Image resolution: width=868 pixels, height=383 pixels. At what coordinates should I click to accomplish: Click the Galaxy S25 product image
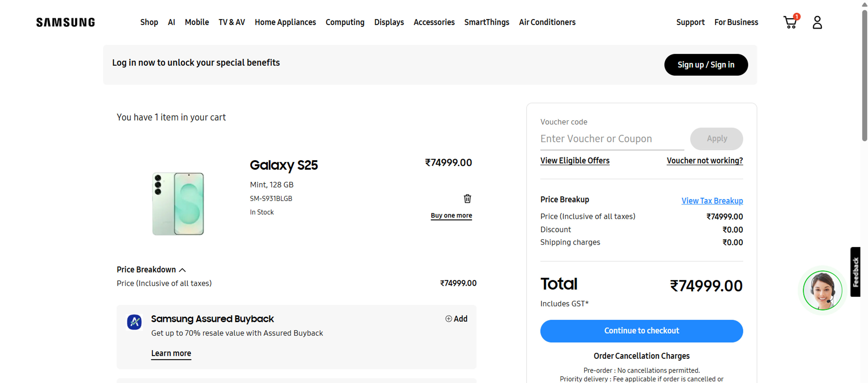click(x=178, y=203)
